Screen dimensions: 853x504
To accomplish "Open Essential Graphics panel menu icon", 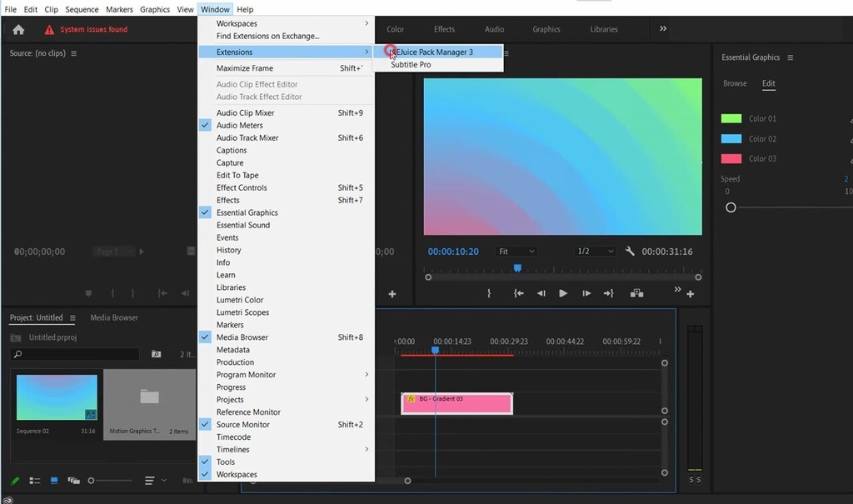I will click(x=790, y=57).
